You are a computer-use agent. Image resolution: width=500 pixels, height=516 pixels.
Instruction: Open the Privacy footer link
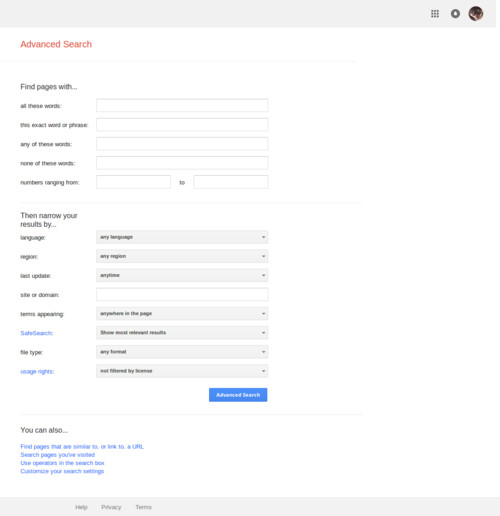pos(111,507)
